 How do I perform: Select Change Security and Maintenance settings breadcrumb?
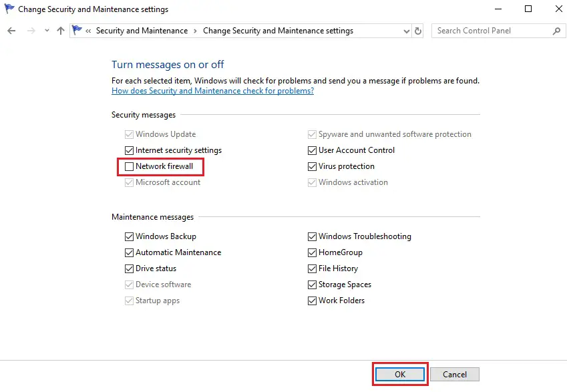pyautogui.click(x=278, y=31)
